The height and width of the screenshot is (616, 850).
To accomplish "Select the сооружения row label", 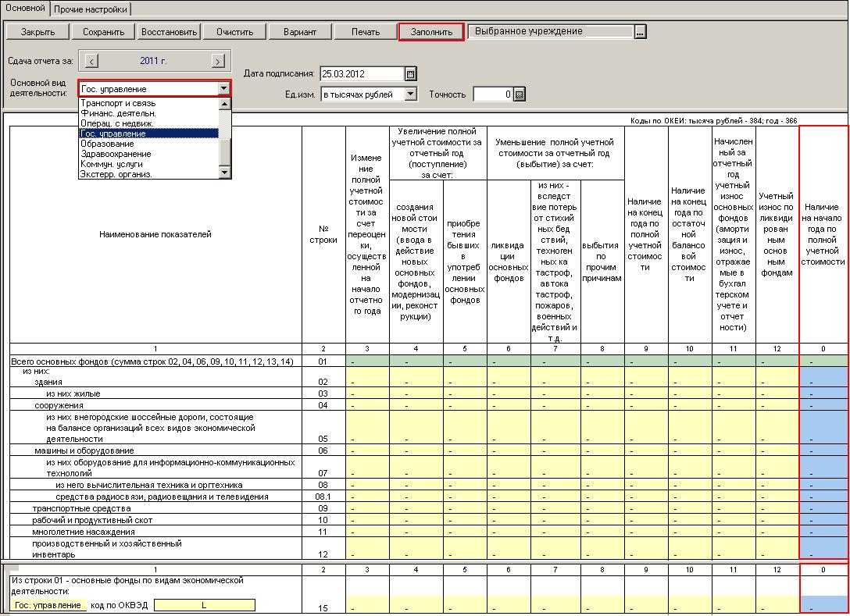I will (59, 405).
